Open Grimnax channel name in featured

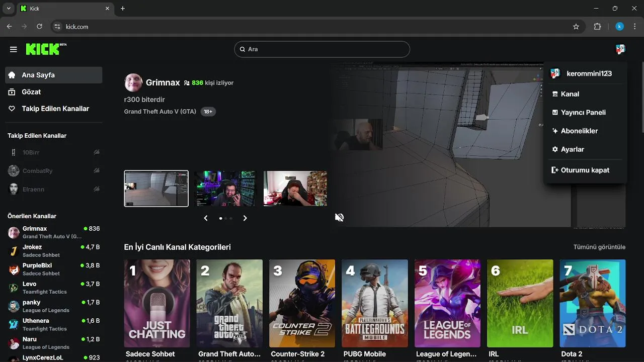click(x=163, y=82)
